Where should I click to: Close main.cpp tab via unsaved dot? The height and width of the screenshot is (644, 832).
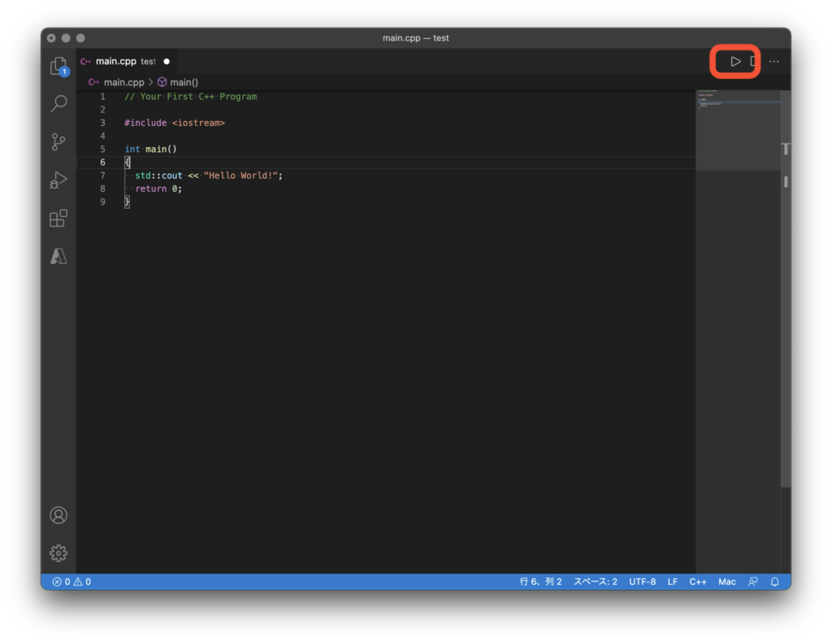[x=167, y=62]
